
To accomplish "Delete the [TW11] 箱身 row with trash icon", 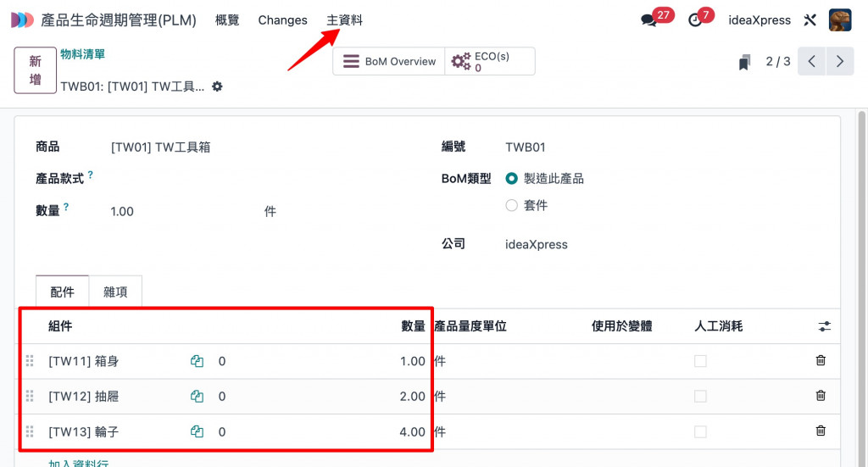I will click(821, 360).
